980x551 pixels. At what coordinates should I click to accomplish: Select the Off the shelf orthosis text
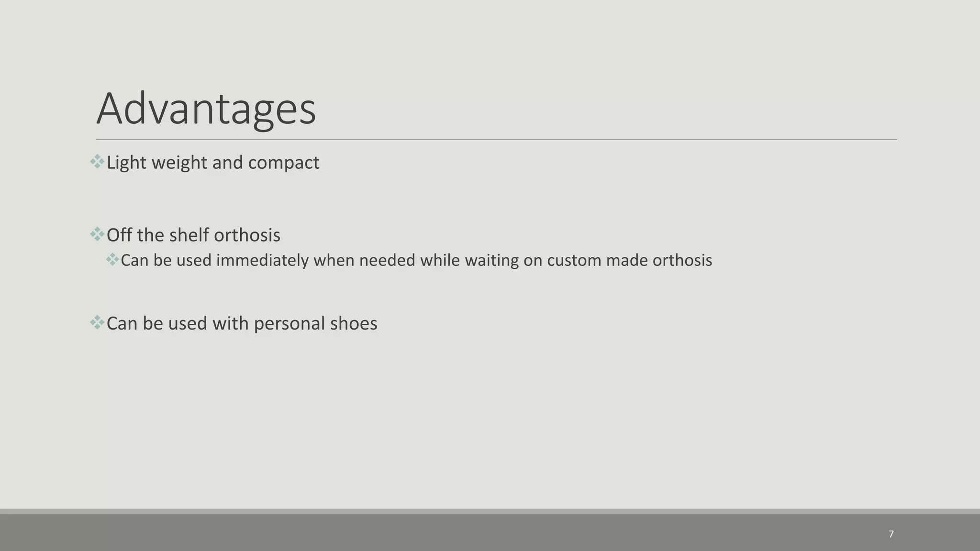click(x=193, y=235)
